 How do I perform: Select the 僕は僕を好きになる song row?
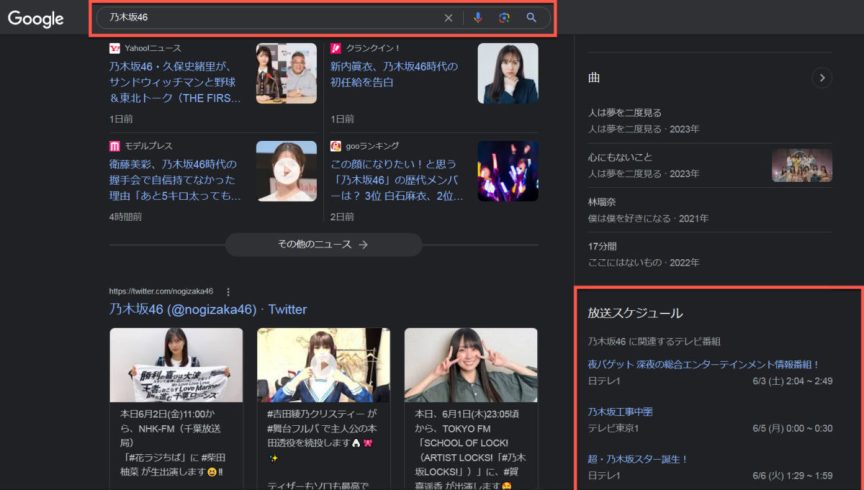click(x=710, y=210)
